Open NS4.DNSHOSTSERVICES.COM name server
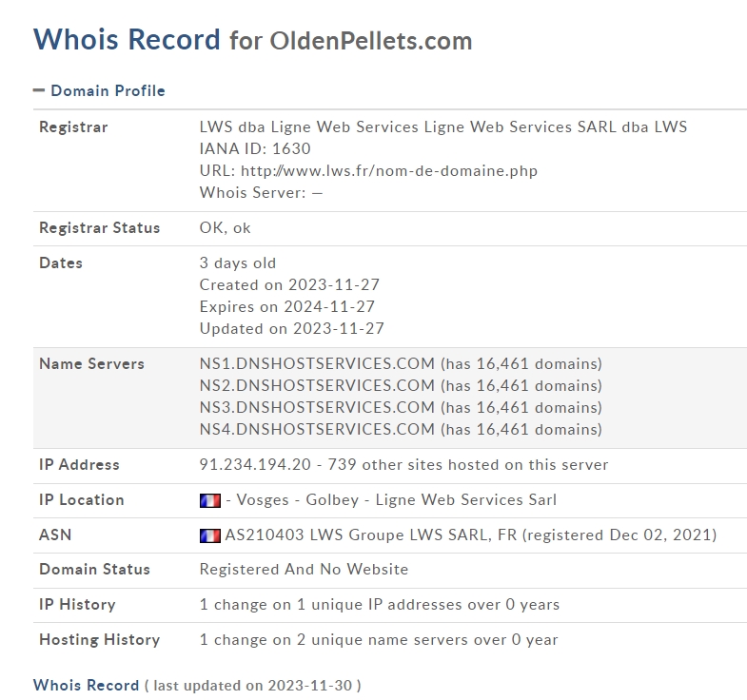 pyautogui.click(x=317, y=430)
